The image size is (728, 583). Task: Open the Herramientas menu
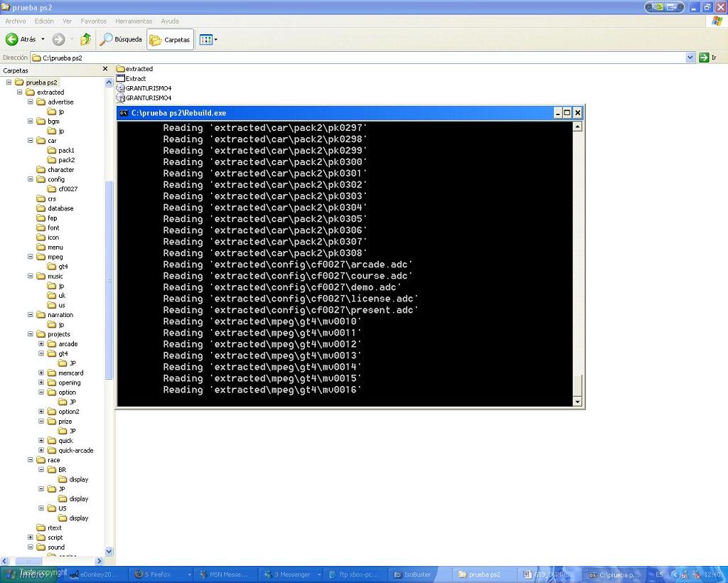coord(134,21)
